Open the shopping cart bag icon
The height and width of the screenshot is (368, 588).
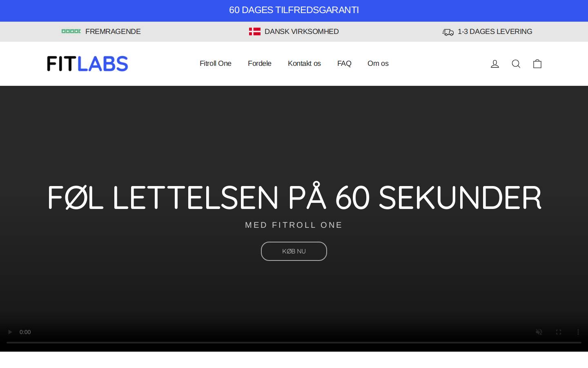click(x=537, y=64)
